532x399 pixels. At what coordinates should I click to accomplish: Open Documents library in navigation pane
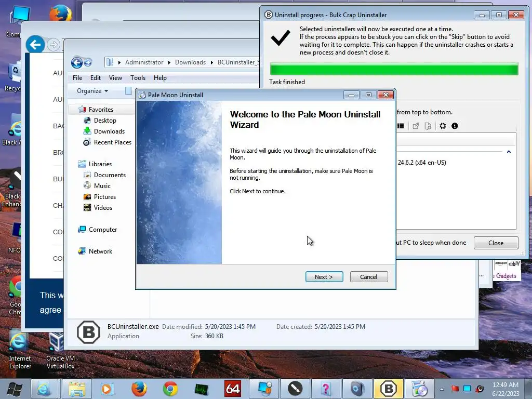coord(110,175)
